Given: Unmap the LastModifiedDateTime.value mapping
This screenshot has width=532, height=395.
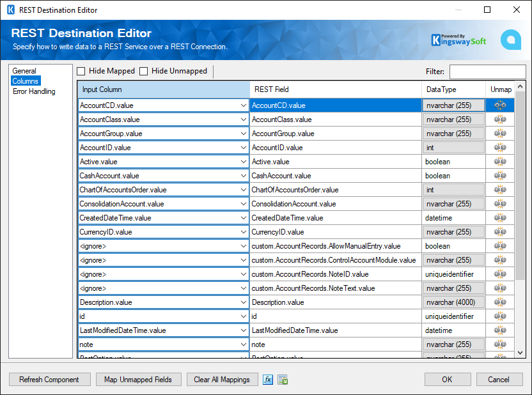Looking at the screenshot, I should (499, 330).
